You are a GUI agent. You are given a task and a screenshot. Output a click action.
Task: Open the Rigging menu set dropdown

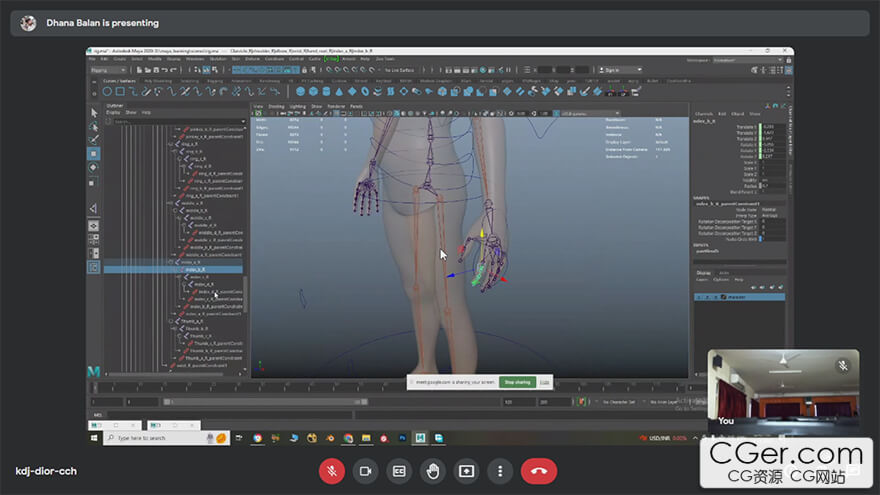click(108, 70)
